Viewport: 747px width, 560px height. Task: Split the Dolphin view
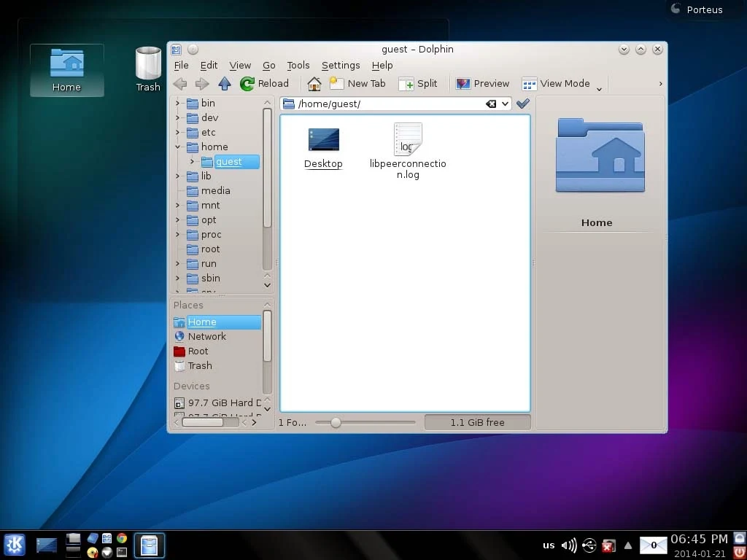(x=418, y=84)
